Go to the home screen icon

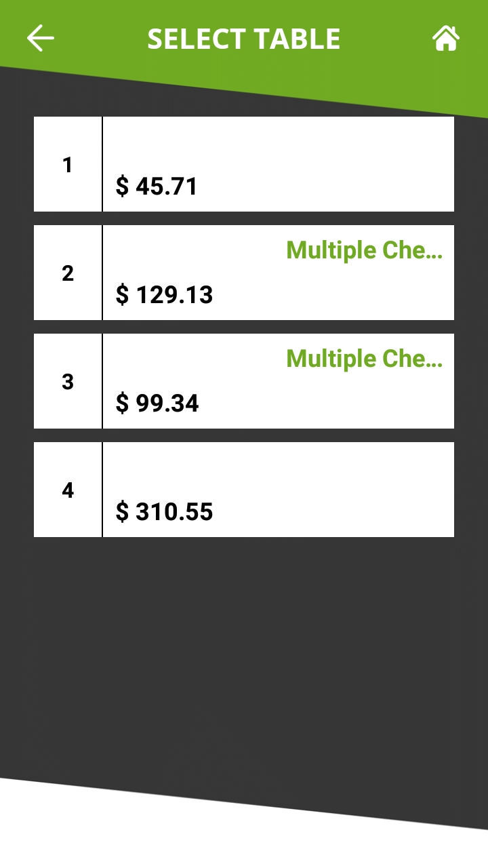[x=446, y=38]
